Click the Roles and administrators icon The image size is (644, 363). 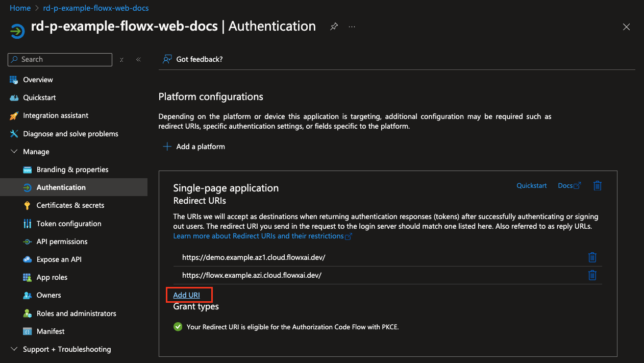tap(28, 313)
